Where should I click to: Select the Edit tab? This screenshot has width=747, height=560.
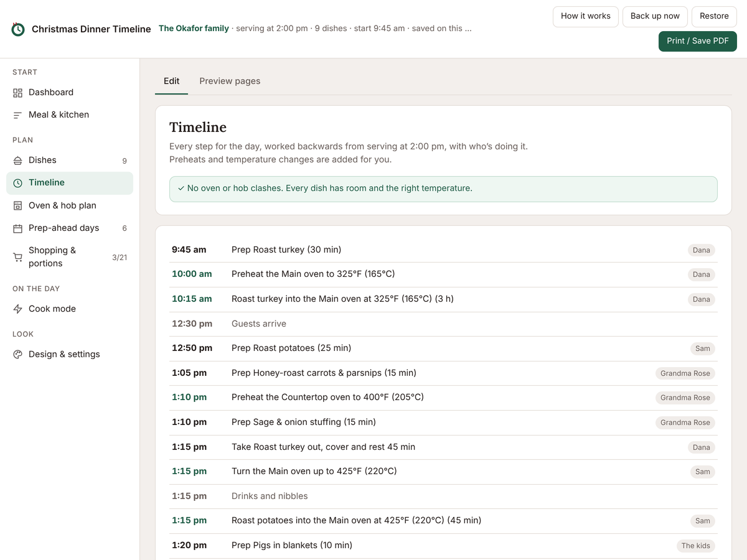coord(171,81)
